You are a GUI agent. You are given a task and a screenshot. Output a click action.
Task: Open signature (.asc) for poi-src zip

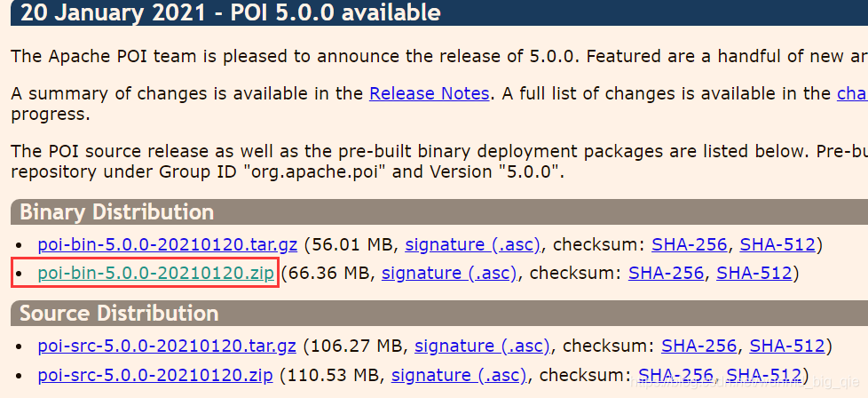(x=459, y=376)
